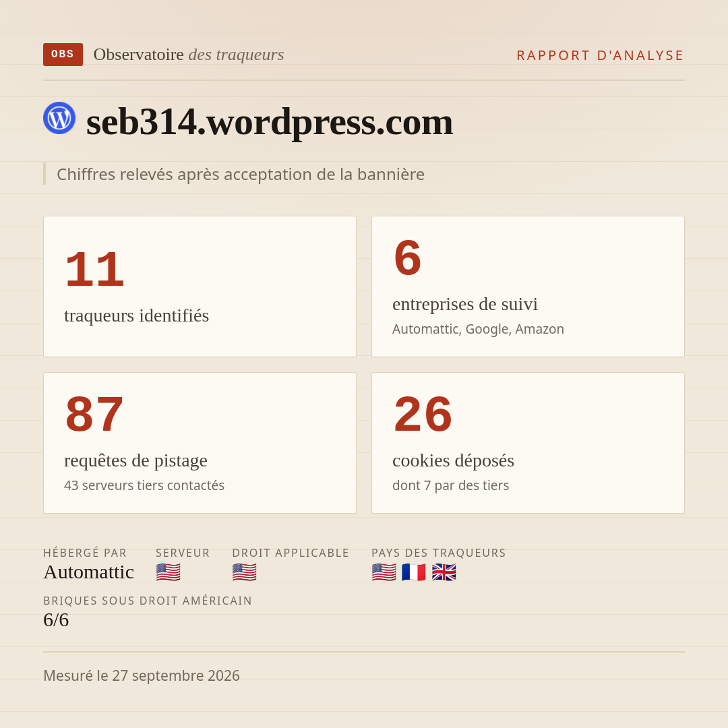Screen dimensions: 728x728
Task: Click the French flag under Pays des traqueurs
Action: coord(414,572)
